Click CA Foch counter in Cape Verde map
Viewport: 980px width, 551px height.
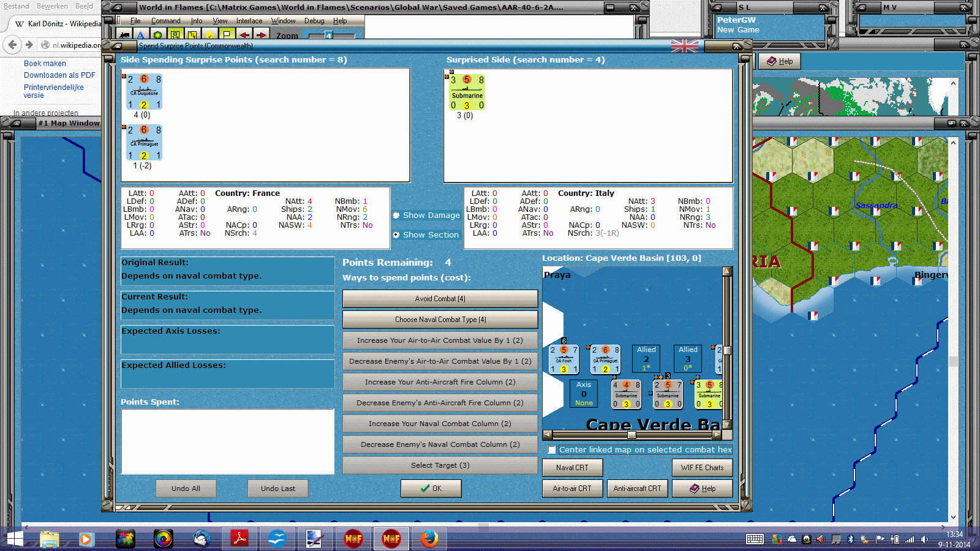tap(563, 359)
